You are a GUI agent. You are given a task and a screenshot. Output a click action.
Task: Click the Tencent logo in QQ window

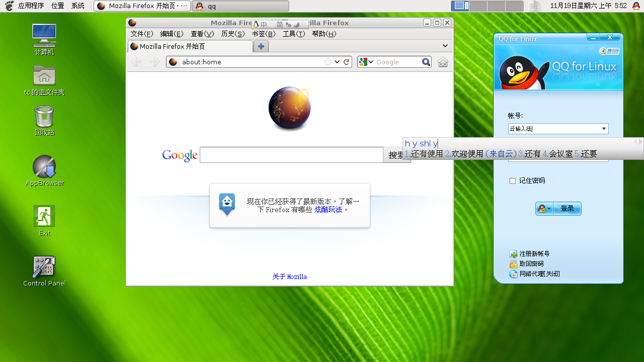click(609, 51)
